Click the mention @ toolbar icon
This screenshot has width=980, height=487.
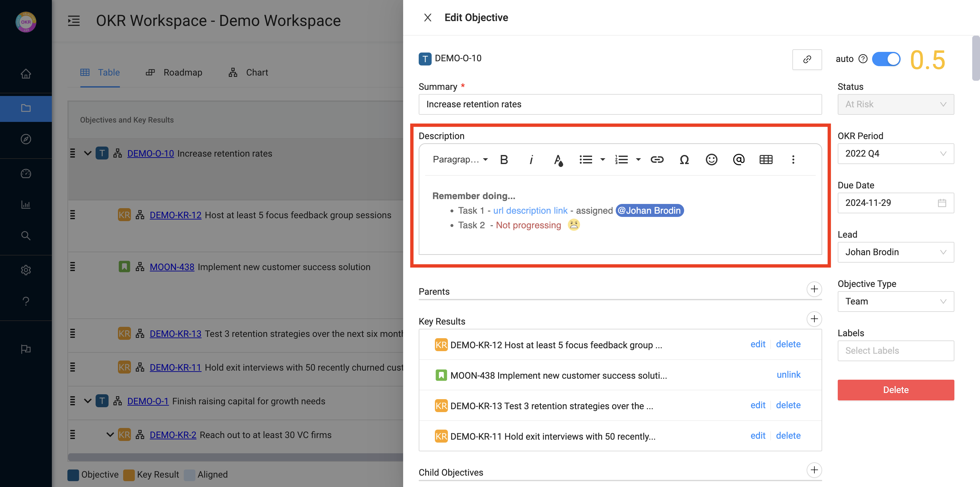coord(739,160)
